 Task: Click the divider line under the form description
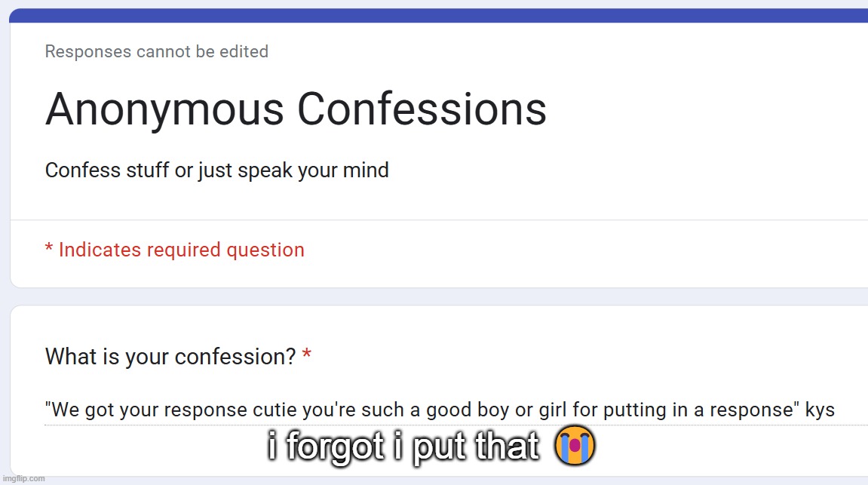pyautogui.click(x=439, y=219)
